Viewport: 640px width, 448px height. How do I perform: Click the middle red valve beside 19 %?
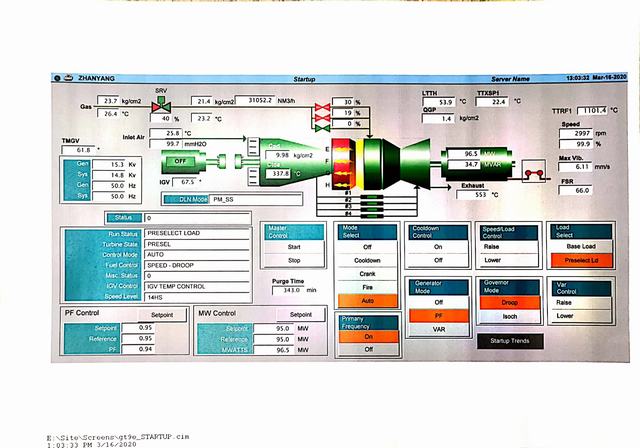(x=322, y=118)
